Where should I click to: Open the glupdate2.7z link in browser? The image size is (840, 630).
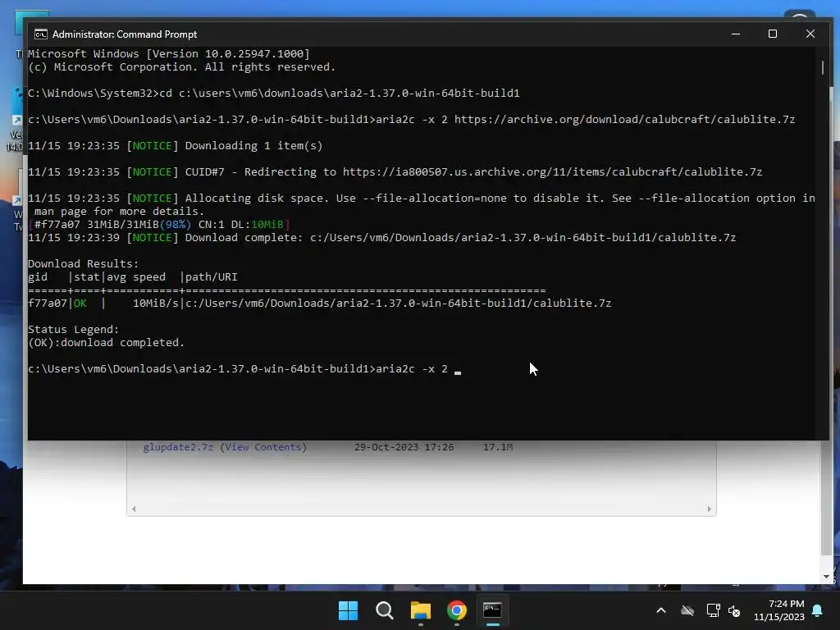click(178, 447)
